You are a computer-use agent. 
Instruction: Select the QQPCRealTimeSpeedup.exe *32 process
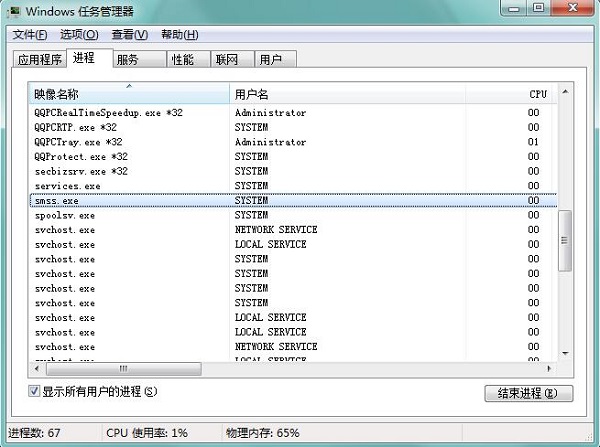point(293,113)
